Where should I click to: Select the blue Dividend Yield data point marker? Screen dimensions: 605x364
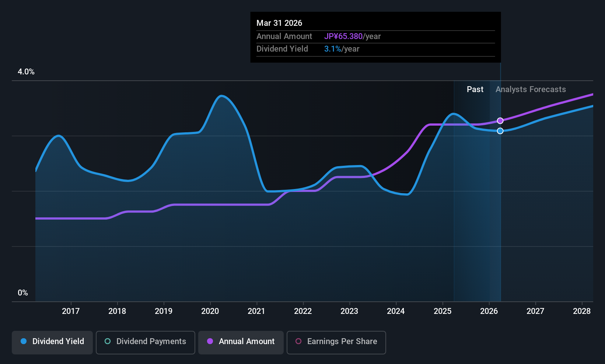[500, 131]
